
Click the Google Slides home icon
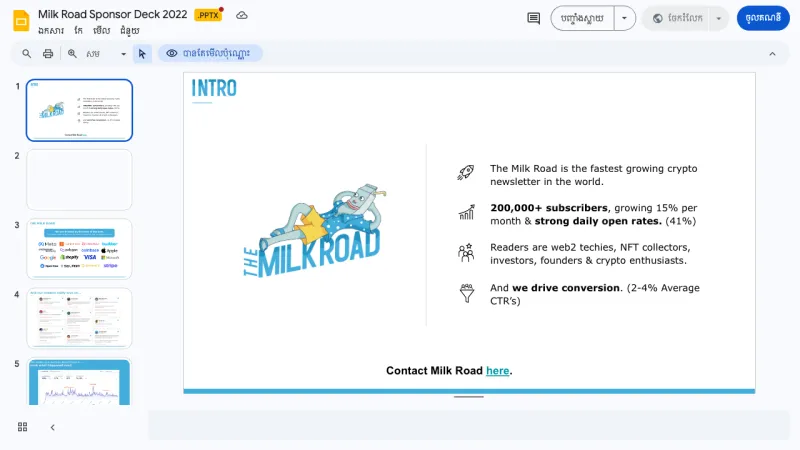tap(21, 21)
